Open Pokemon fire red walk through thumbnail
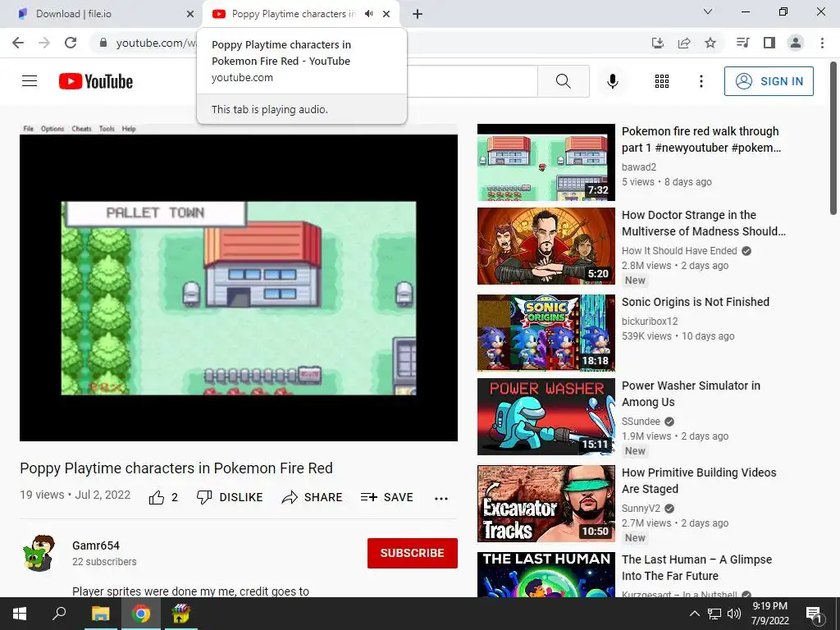This screenshot has height=630, width=840. pos(546,162)
